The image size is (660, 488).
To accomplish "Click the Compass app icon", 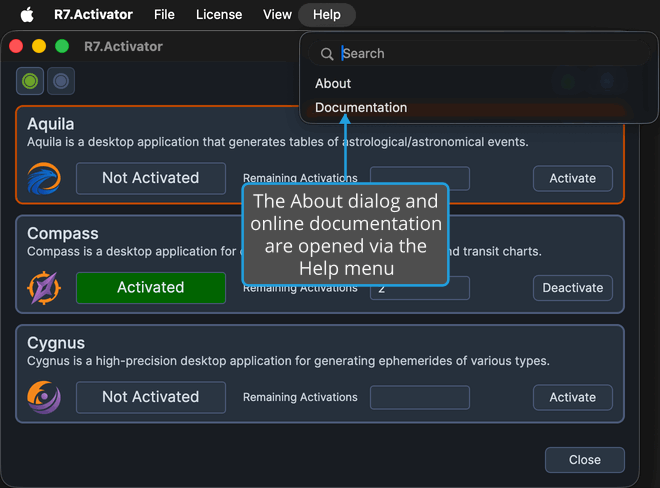I will (x=44, y=288).
